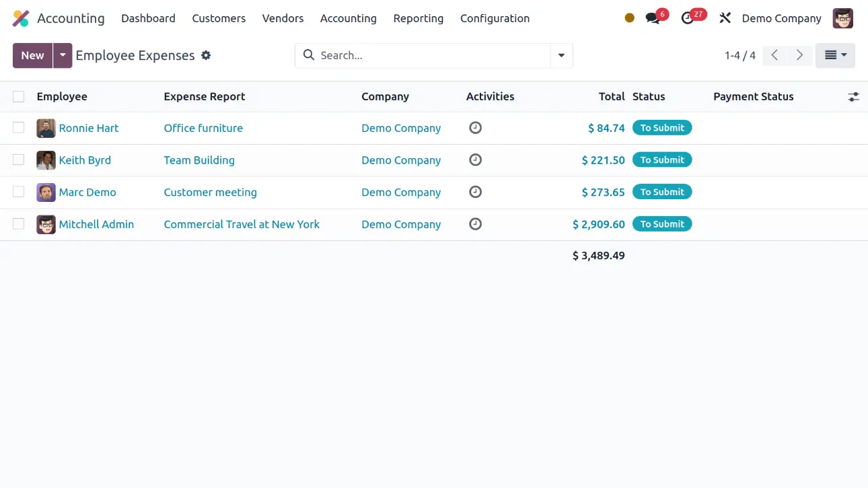The width and height of the screenshot is (868, 488).
Task: Check the Keith Byrd row checkbox
Action: pyautogui.click(x=19, y=160)
